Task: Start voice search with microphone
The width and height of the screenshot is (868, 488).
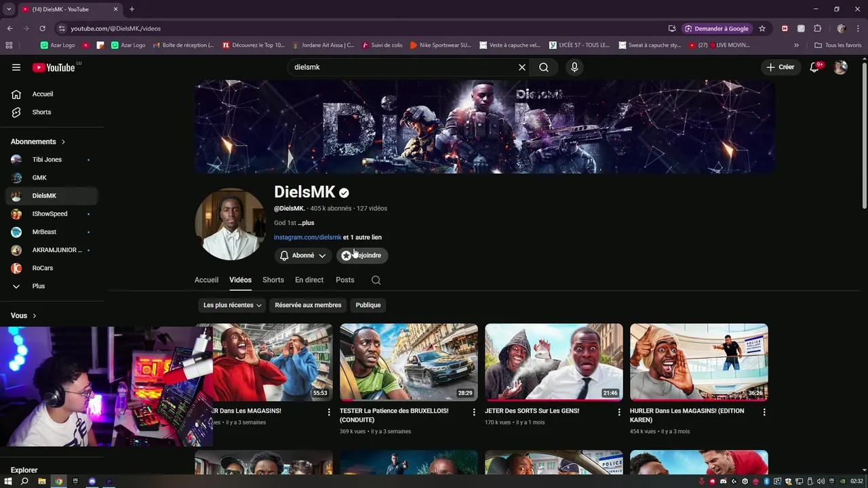Action: 574,67
